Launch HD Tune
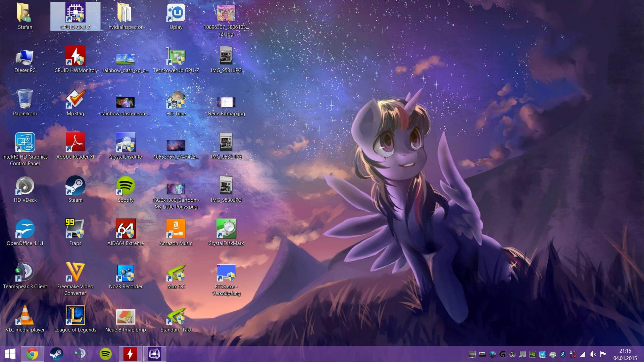This screenshot has width=644, height=362. [176, 103]
